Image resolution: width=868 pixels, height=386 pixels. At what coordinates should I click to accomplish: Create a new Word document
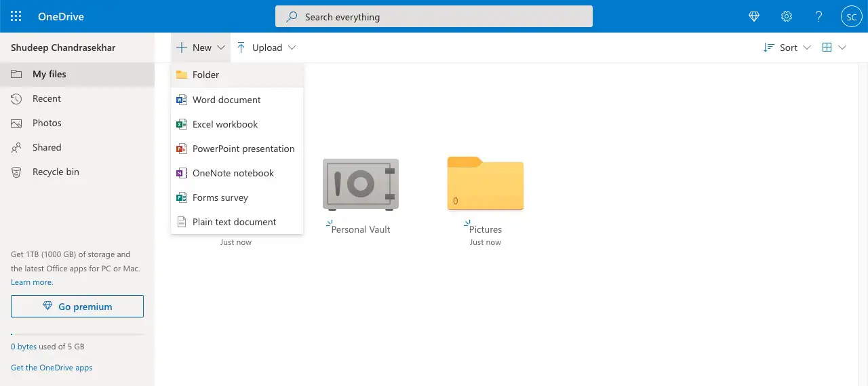click(226, 100)
